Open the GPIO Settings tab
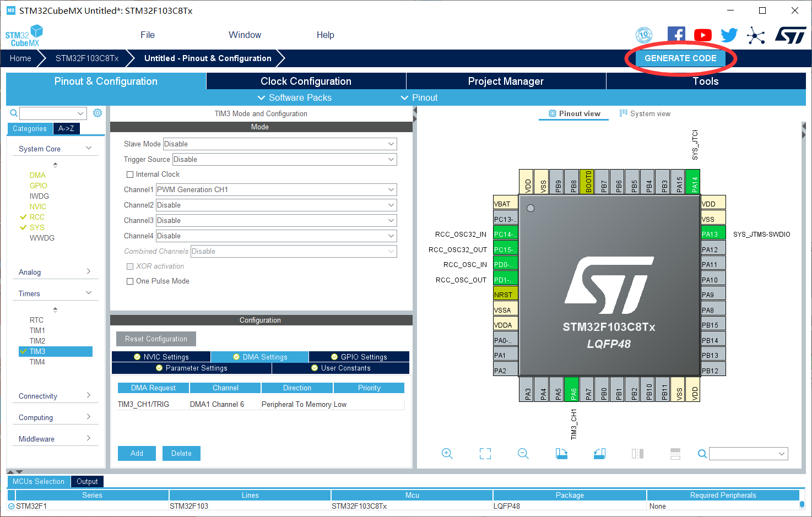This screenshot has width=812, height=517. click(x=359, y=357)
